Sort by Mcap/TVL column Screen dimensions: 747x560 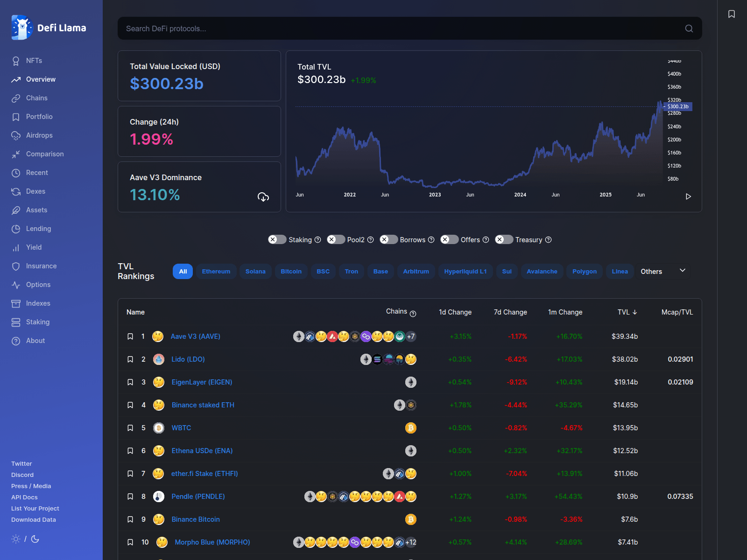coord(677,312)
